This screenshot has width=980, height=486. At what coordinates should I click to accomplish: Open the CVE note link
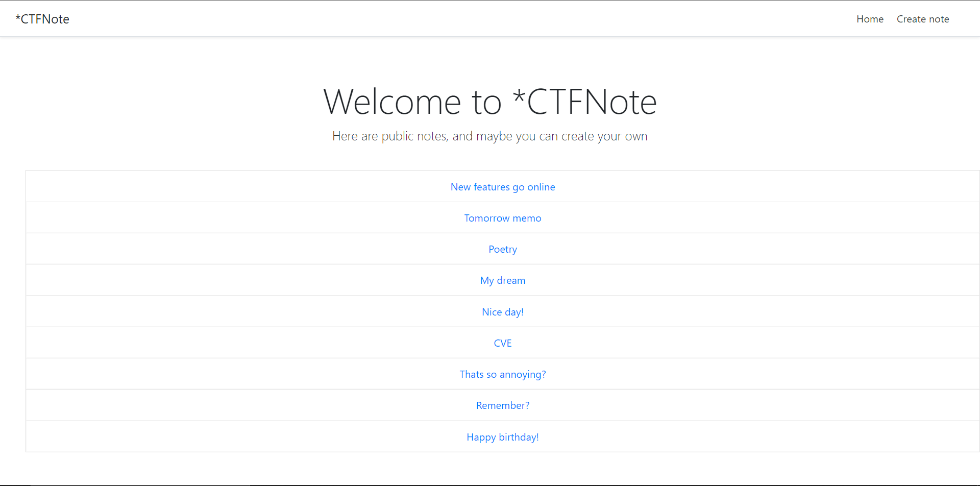coord(502,343)
